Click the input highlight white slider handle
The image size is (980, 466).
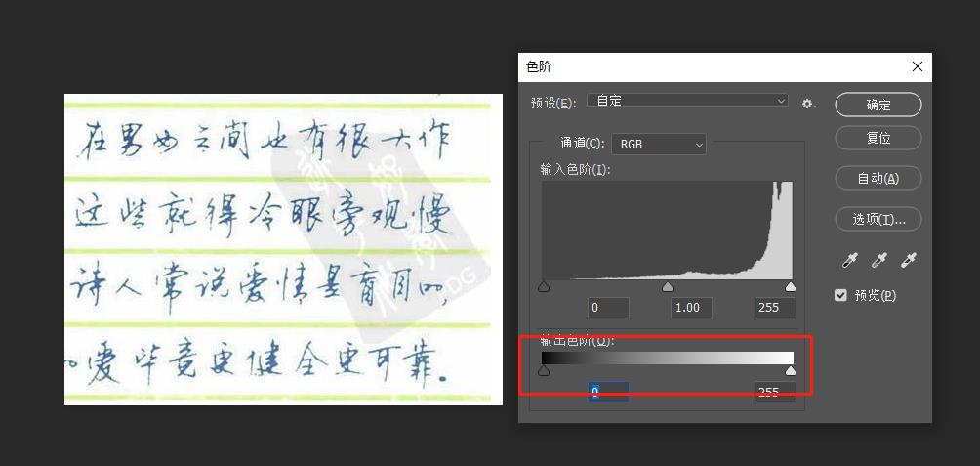[791, 287]
